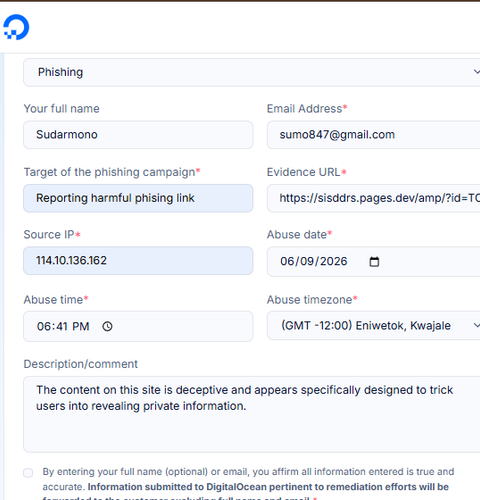Expand the Abuse timezone dropdown
This screenshot has width=480, height=500.
373,326
